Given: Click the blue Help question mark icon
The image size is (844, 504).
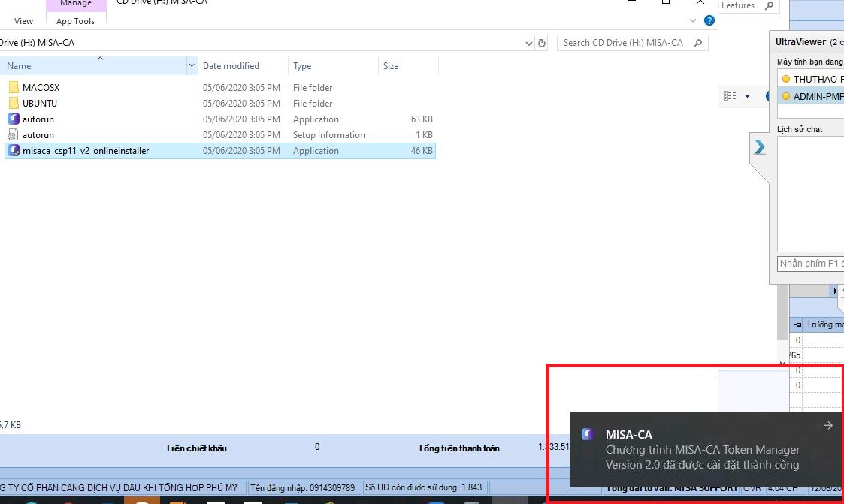Looking at the screenshot, I should pos(709,20).
